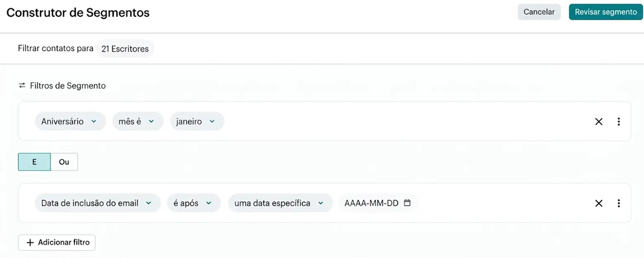Open the calendar icon in the date field
Image resolution: width=644 pixels, height=258 pixels.
pos(407,203)
